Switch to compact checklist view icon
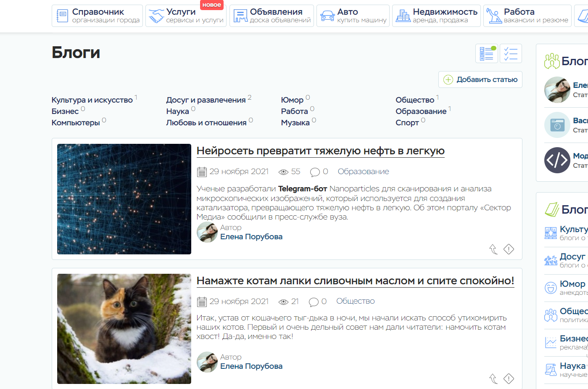The width and height of the screenshot is (588, 389). (511, 53)
